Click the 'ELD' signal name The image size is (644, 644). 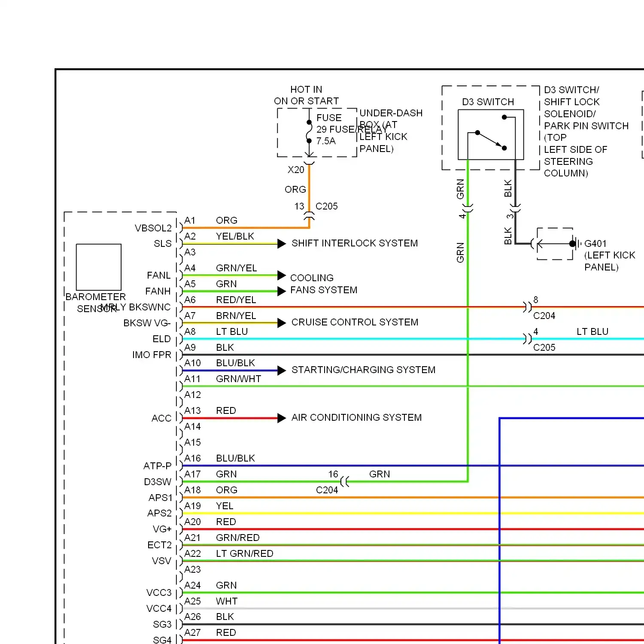(x=162, y=339)
